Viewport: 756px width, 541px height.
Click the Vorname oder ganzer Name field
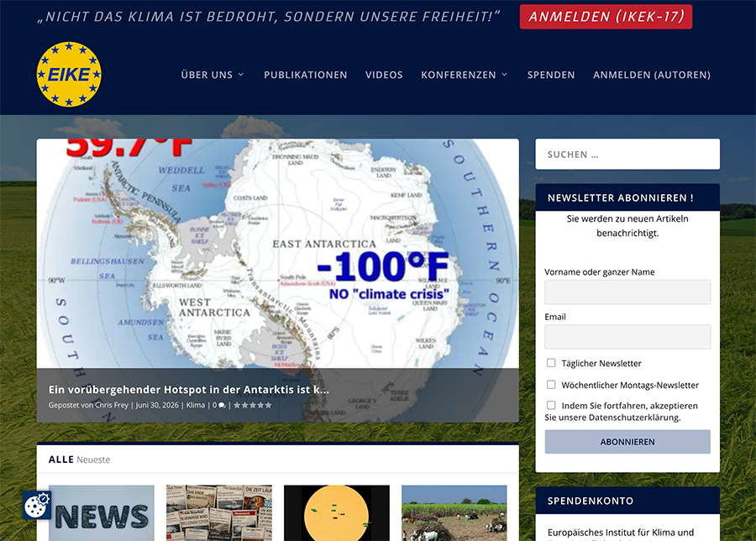[627, 292]
